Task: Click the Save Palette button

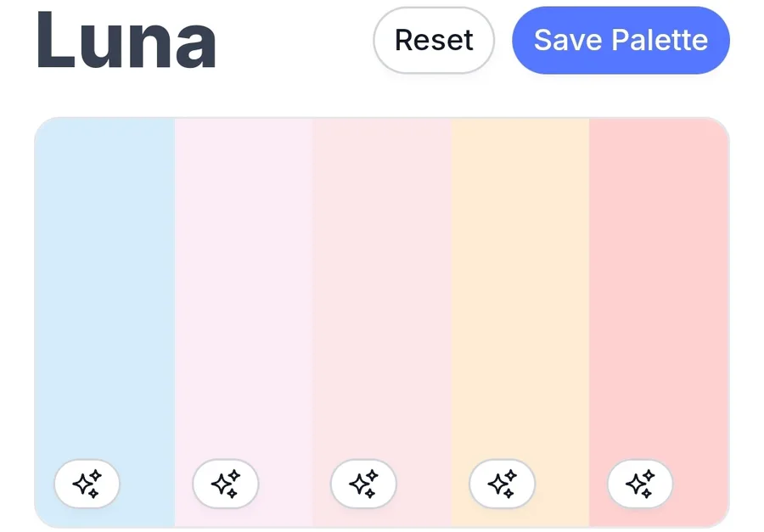Action: point(621,40)
